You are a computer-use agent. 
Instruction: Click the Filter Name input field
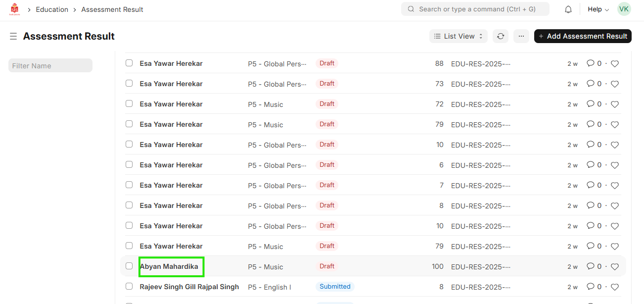point(50,66)
